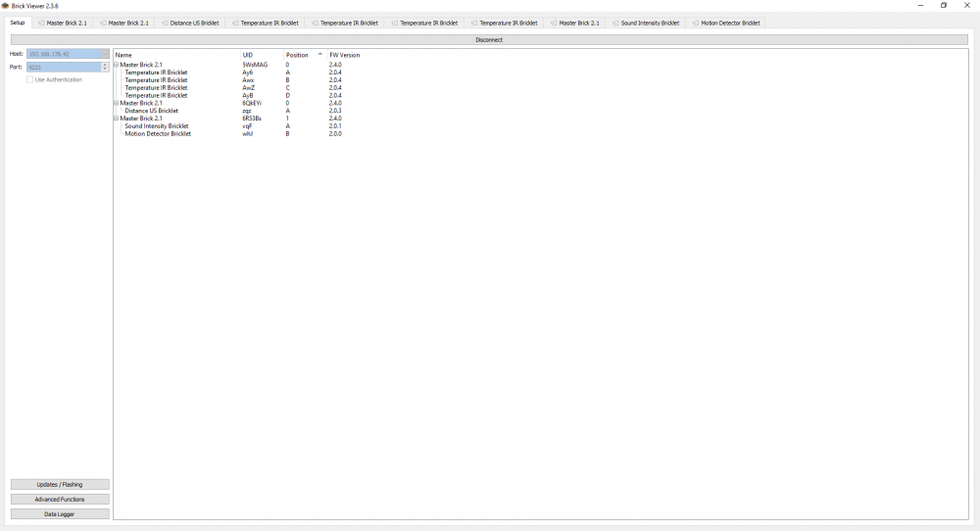Sort devices by FW Version column

pyautogui.click(x=345, y=55)
